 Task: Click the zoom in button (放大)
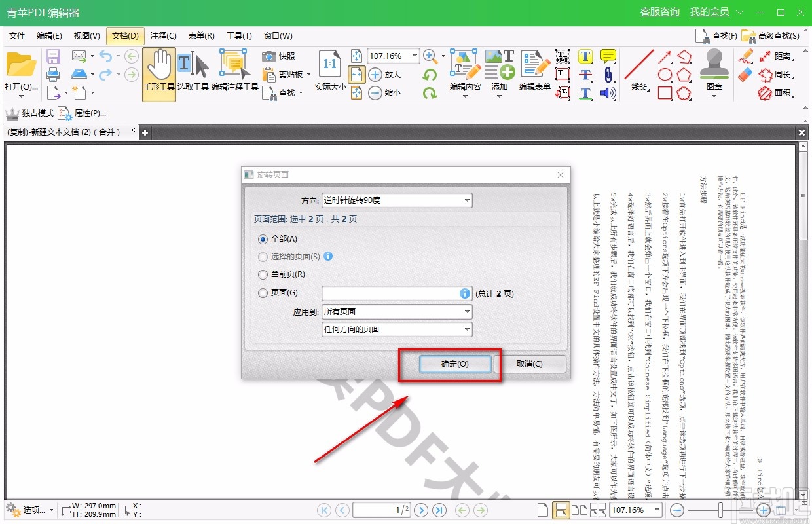coord(384,75)
